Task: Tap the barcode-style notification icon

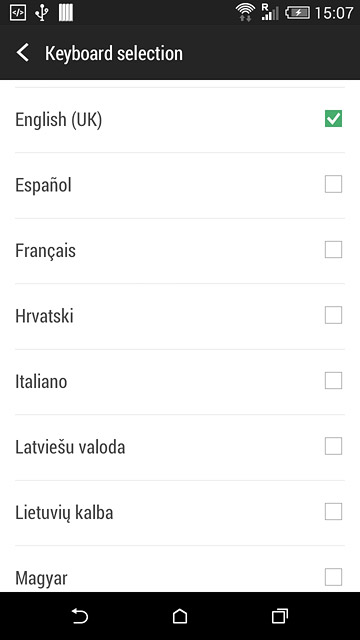Action: (x=66, y=13)
